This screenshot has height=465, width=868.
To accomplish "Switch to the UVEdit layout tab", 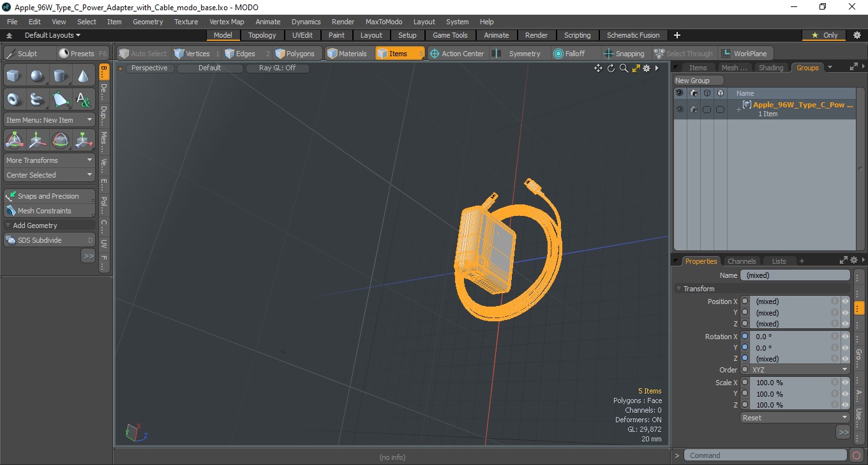I will click(x=303, y=35).
